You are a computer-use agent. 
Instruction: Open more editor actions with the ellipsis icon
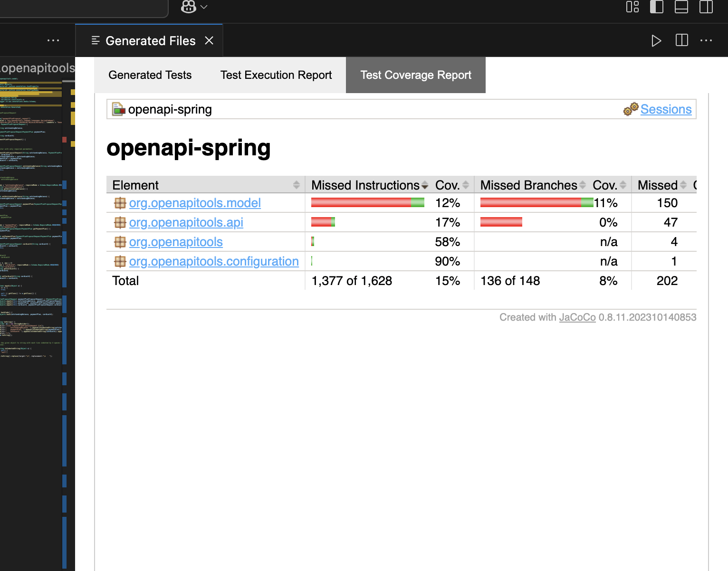click(706, 40)
